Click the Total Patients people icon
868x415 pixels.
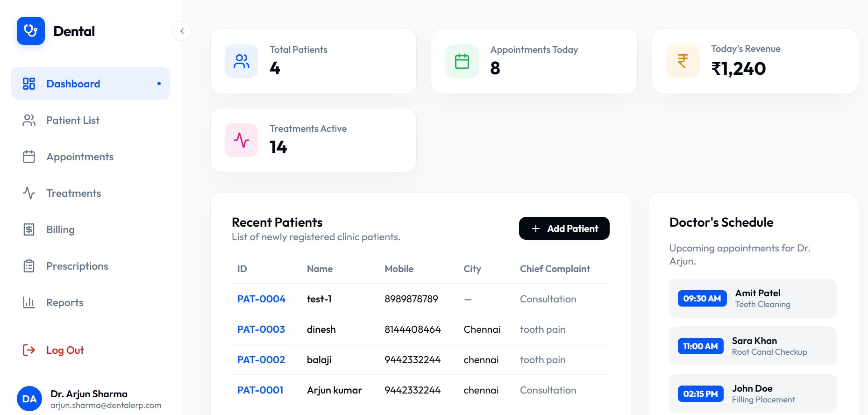click(x=242, y=61)
